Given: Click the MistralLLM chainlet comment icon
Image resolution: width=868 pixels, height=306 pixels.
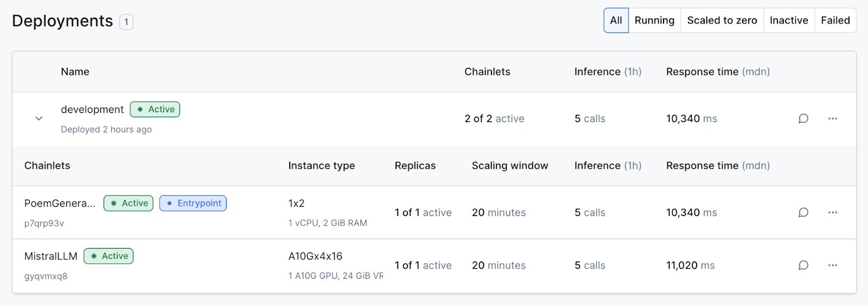Looking at the screenshot, I should (803, 265).
